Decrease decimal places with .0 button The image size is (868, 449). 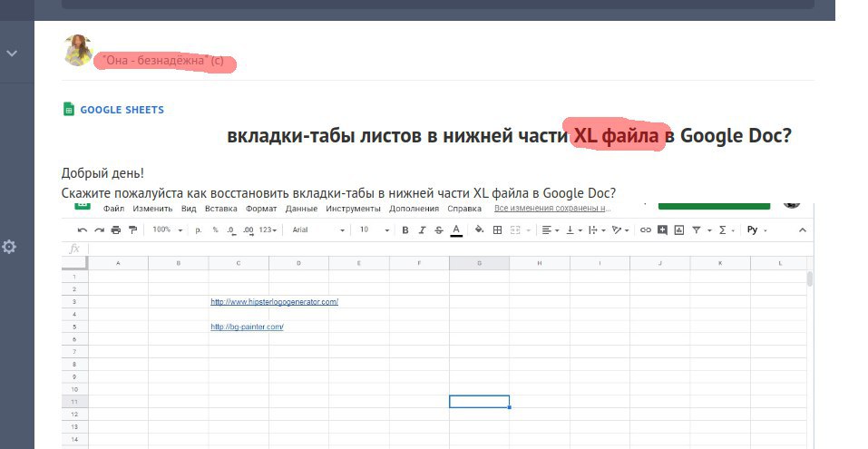point(231,230)
